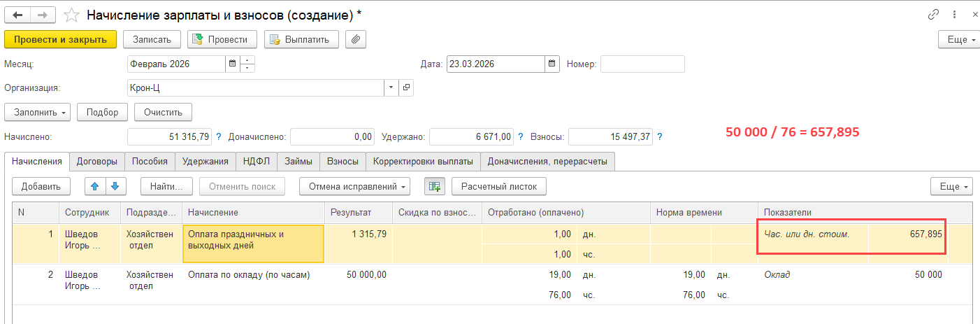Increase month using the stepper up arrow
The image size is (980, 324).
[247, 60]
